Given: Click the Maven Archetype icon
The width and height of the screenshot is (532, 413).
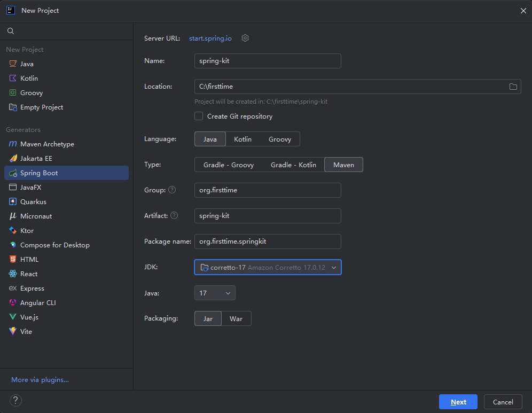Looking at the screenshot, I should pyautogui.click(x=13, y=144).
